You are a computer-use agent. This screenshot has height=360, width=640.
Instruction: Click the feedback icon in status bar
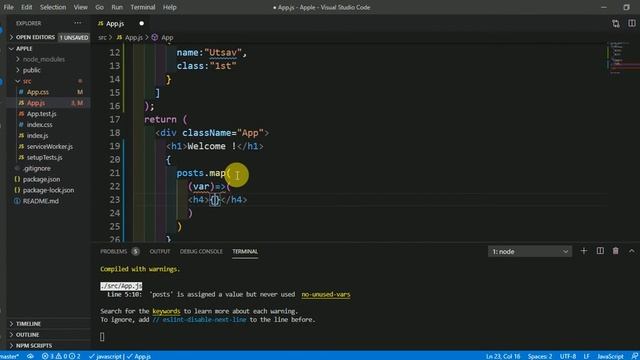(x=634, y=356)
